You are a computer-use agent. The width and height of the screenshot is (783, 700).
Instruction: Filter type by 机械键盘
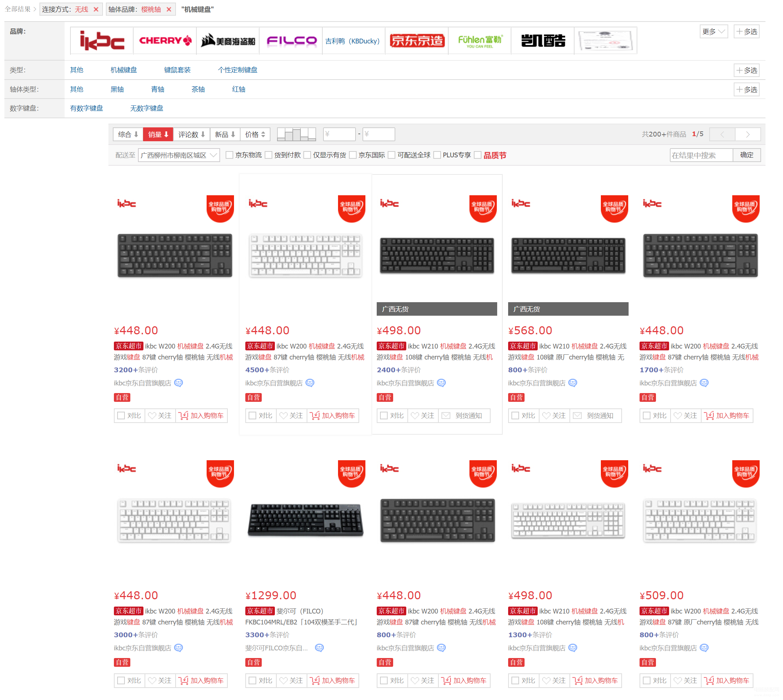[x=123, y=70]
